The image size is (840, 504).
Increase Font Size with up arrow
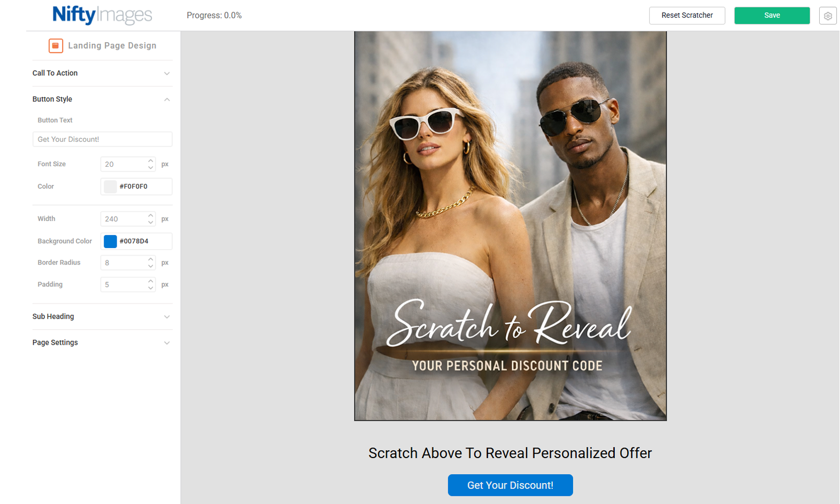(151, 160)
